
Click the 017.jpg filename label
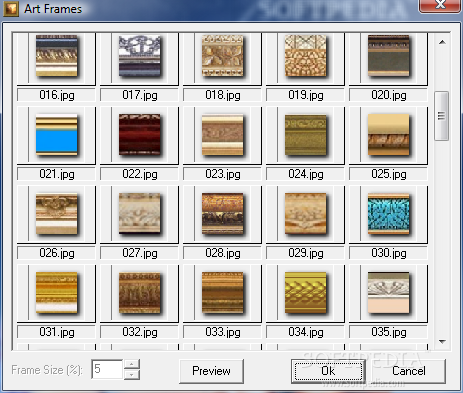point(139,95)
